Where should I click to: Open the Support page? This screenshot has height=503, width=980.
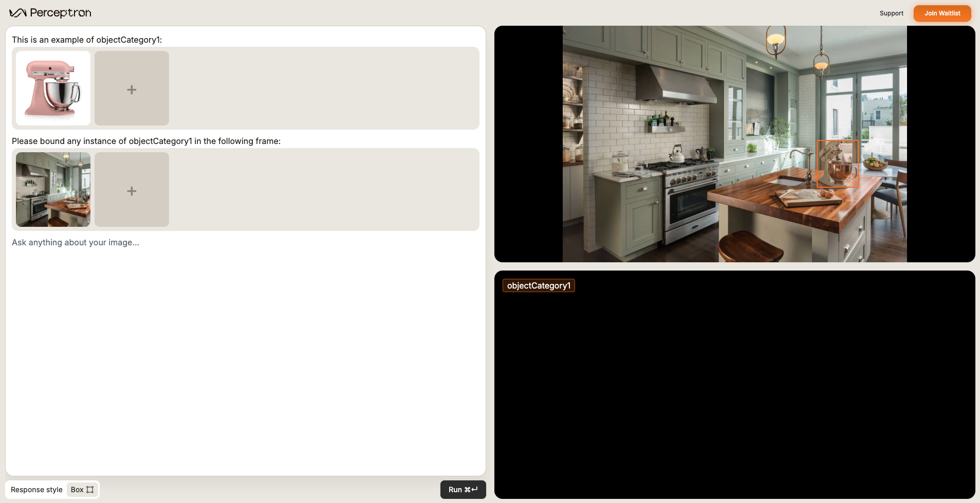point(891,13)
